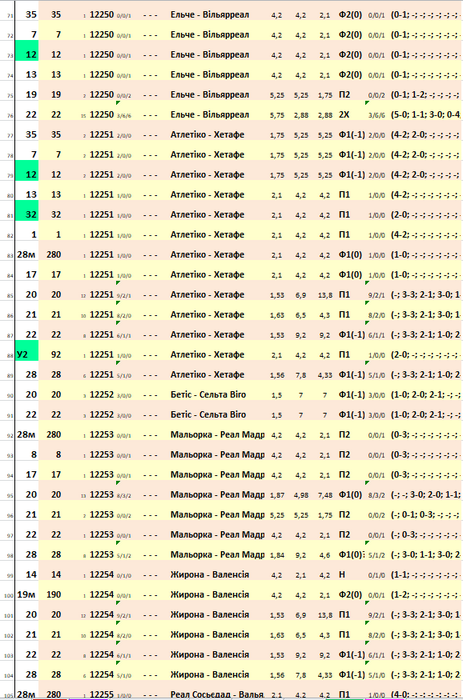Select the Ф1(-1) cell in row 78
The width and height of the screenshot is (463, 700).
coord(352,155)
